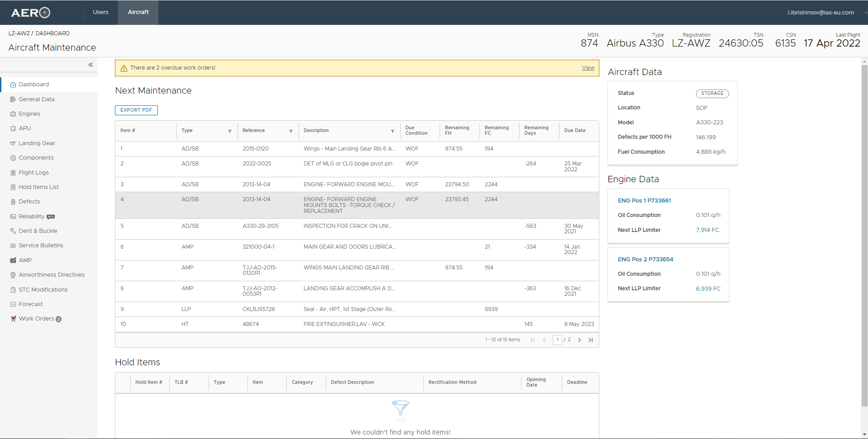Open Type column filter
Screen dimensions: 868x439
coord(230,131)
